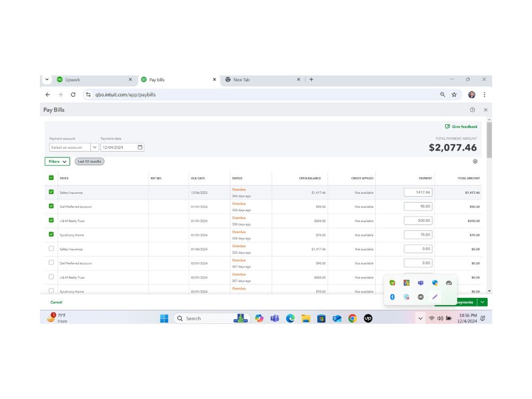Open gray Upwork icon in tray overflow
Image resolution: width=532 pixels, height=399 pixels.
[x=420, y=297]
